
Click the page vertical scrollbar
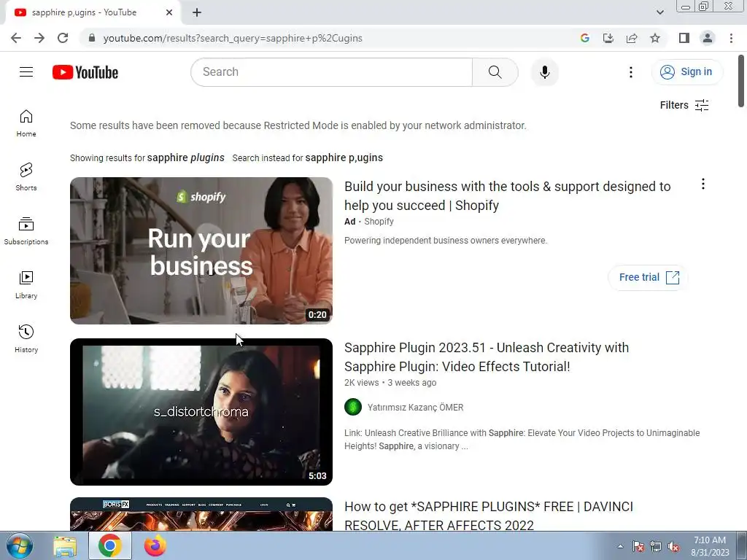point(741,81)
